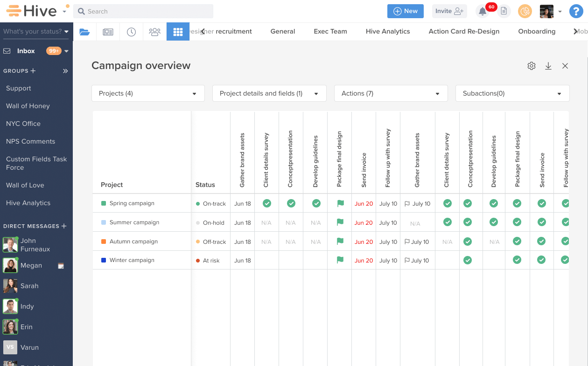Viewport: 588px width, 366px height.
Task: Click the orange analytics pie icon
Action: click(x=525, y=11)
